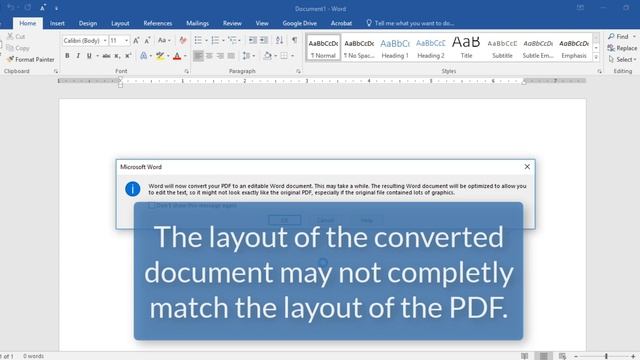This screenshot has width=640, height=360.
Task: Insert a numbered list
Action: click(215, 40)
